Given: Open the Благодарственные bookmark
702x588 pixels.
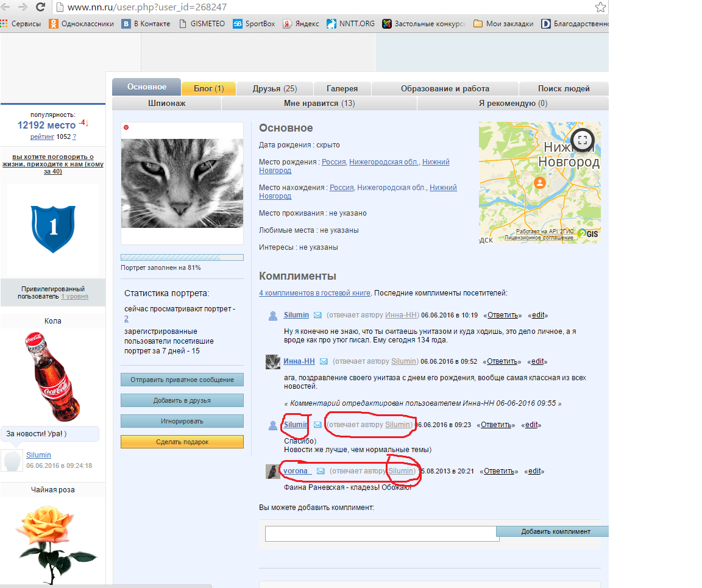Looking at the screenshot, I should pos(575,24).
